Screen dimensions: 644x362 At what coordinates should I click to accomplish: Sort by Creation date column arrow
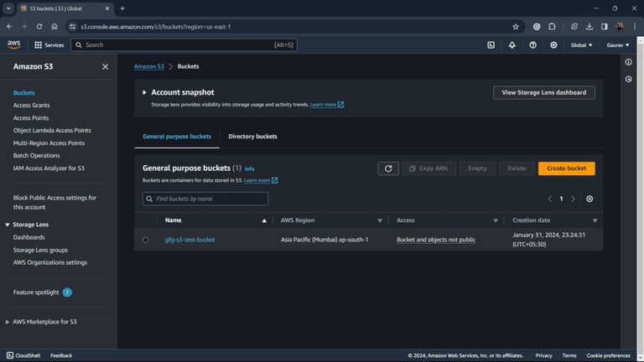(x=595, y=220)
